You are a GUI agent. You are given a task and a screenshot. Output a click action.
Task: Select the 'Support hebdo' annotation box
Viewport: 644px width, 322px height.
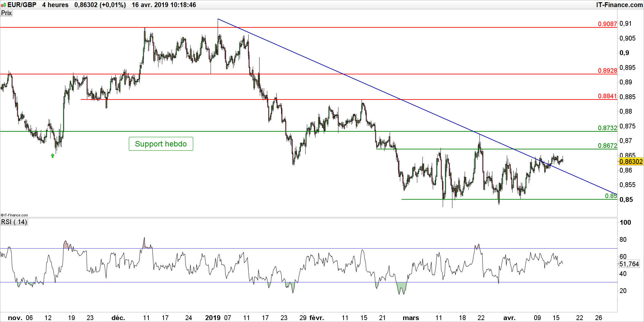[161, 144]
